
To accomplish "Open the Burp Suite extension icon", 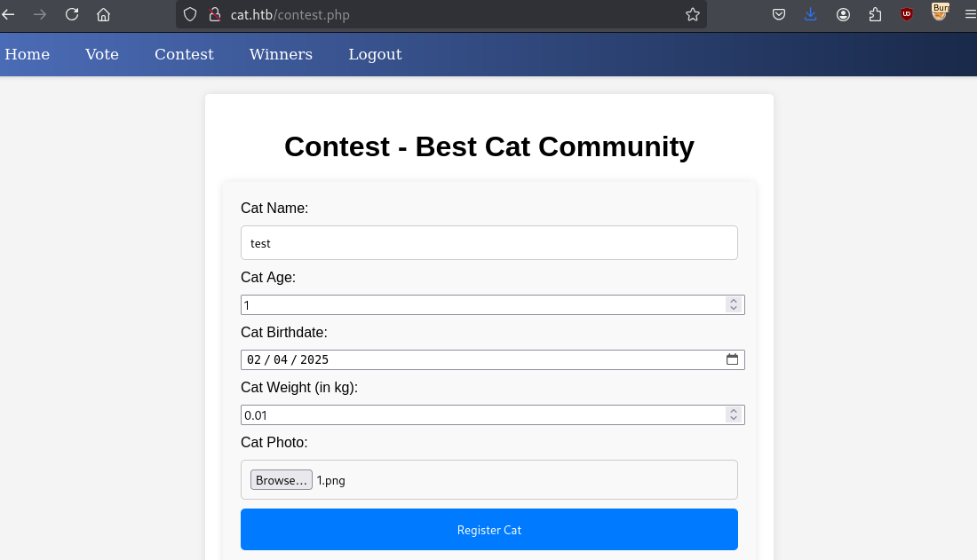I will coord(940,12).
